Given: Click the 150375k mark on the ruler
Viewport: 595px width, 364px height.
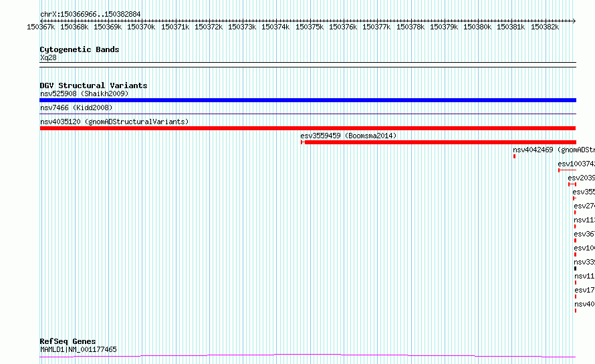Looking at the screenshot, I should pos(310,27).
